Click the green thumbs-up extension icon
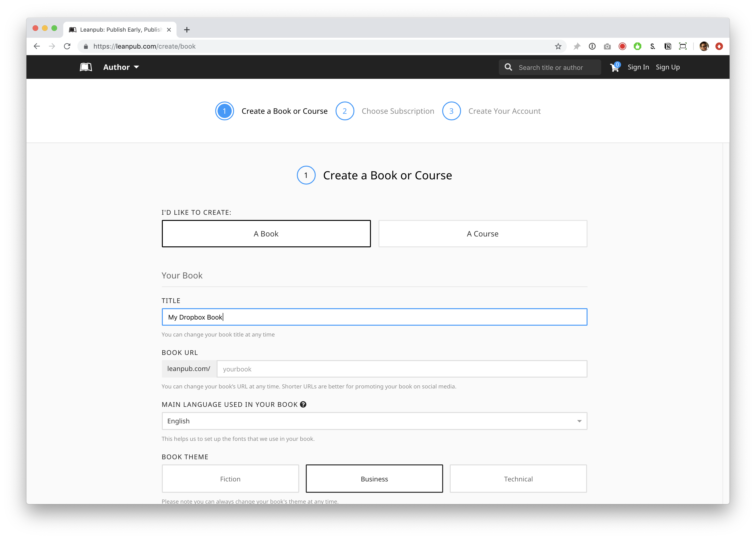This screenshot has height=539, width=756. [x=637, y=46]
